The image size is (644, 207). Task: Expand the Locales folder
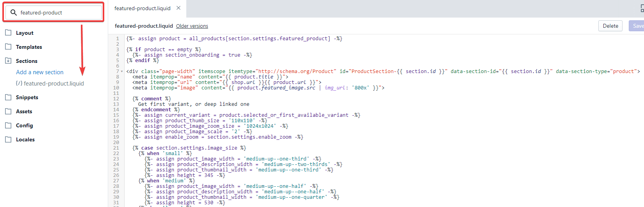(25, 140)
